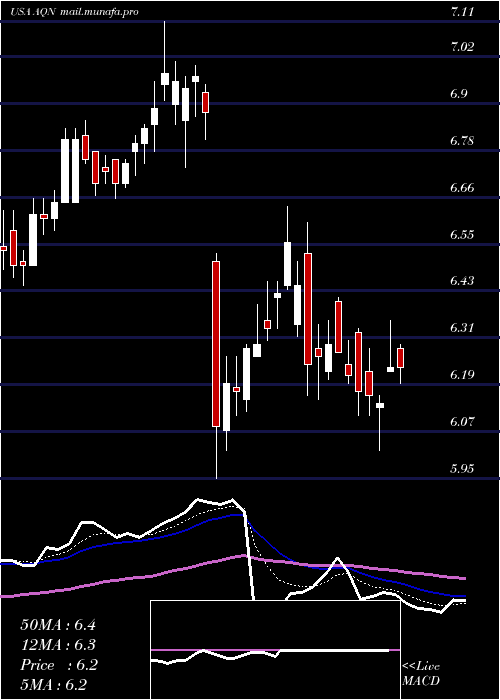Click the '50MA : 6.4' readout
The width and height of the screenshot is (500, 700).
[58, 624]
